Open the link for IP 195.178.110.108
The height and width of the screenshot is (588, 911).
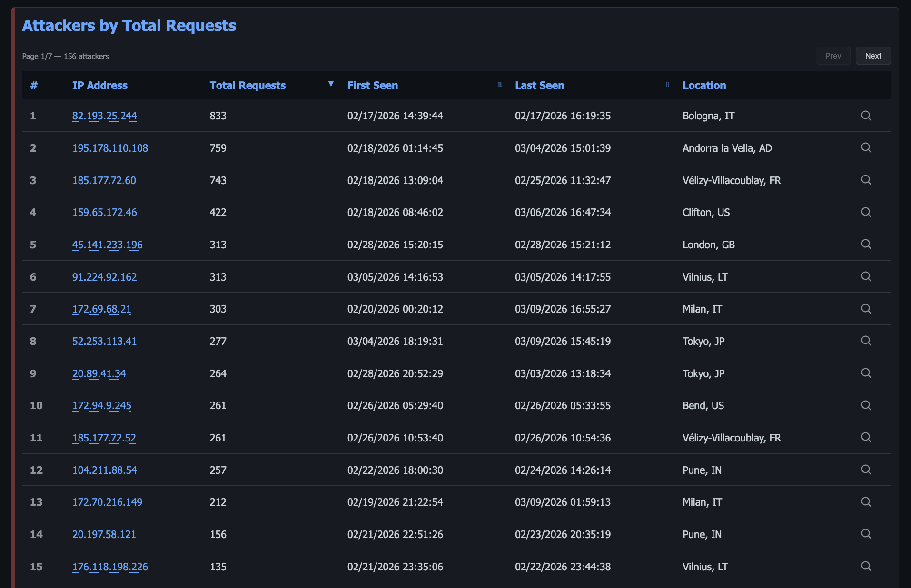click(110, 148)
